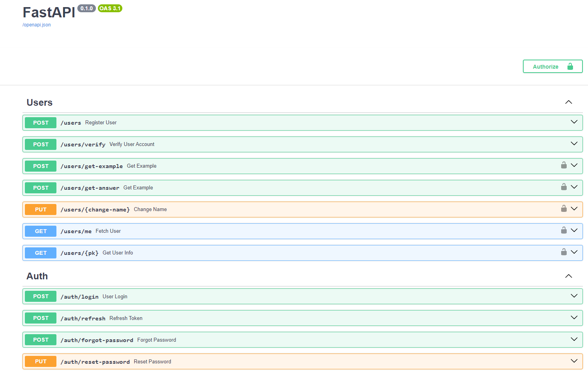Click the POST badge for /users/get-example
This screenshot has height=376, width=588.
point(41,166)
